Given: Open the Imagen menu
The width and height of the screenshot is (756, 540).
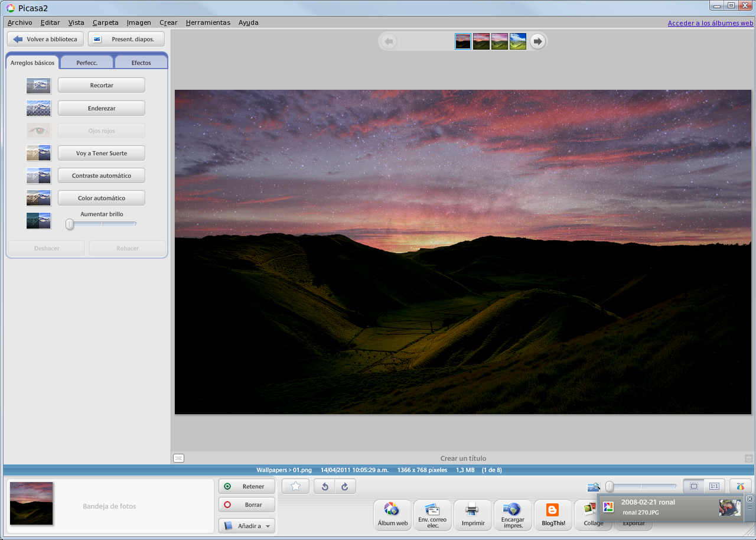Looking at the screenshot, I should coord(138,22).
